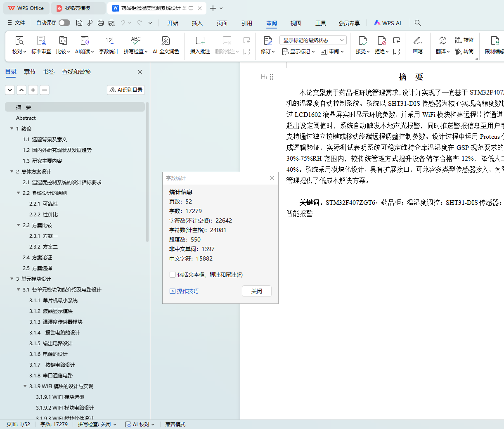Select the 画笔 pen tool
504x429 pixels.
pyautogui.click(x=417, y=40)
